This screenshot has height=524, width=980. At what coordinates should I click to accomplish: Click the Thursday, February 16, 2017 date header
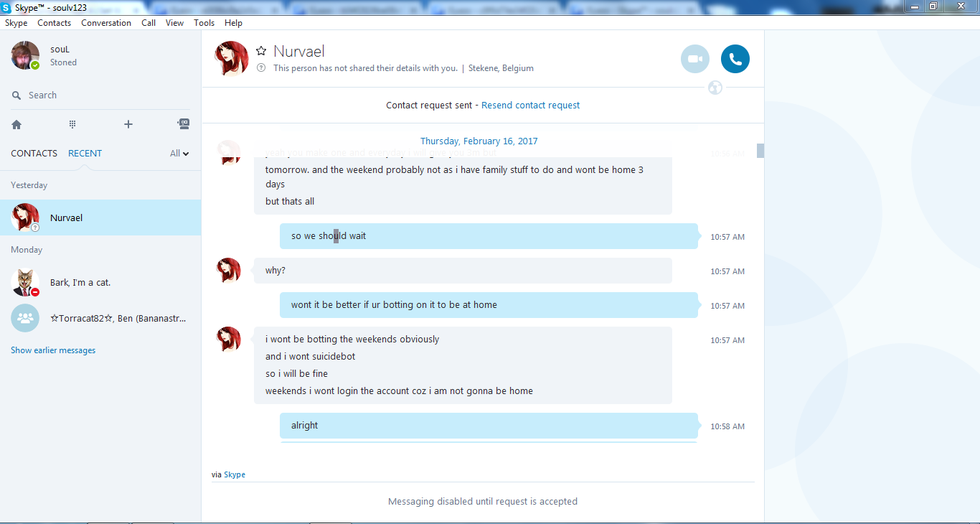[479, 141]
